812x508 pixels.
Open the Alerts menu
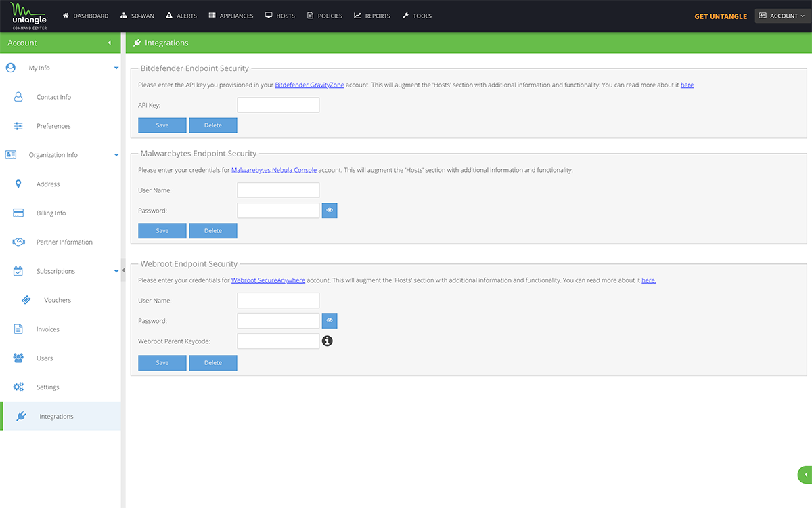click(181, 16)
